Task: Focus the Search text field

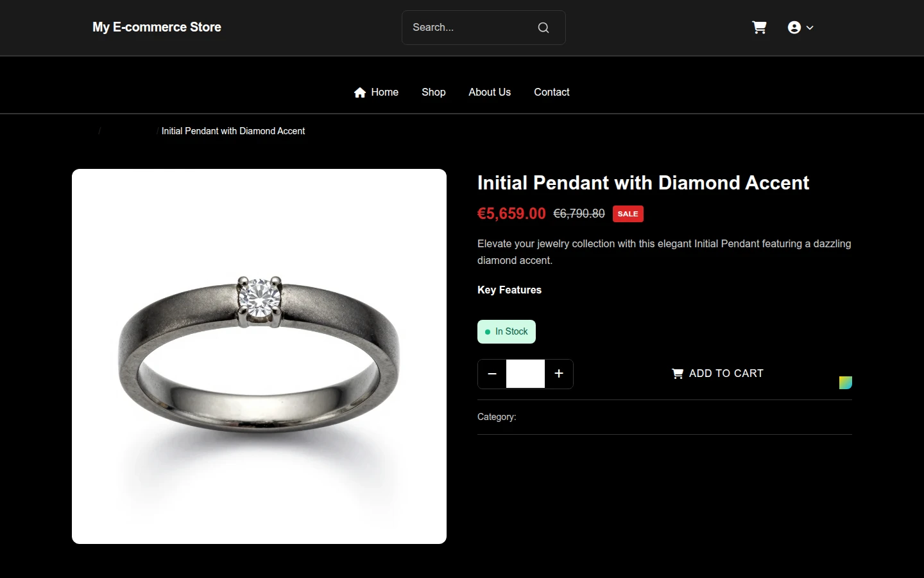Action: click(x=470, y=28)
